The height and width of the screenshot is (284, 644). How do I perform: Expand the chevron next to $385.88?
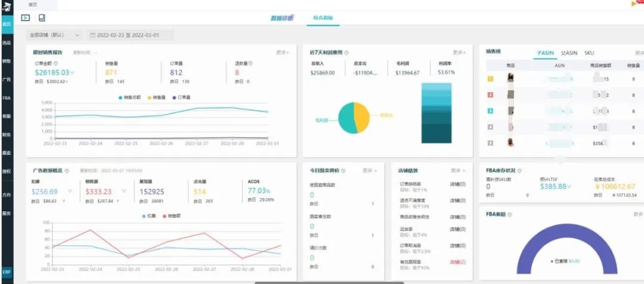click(x=569, y=187)
